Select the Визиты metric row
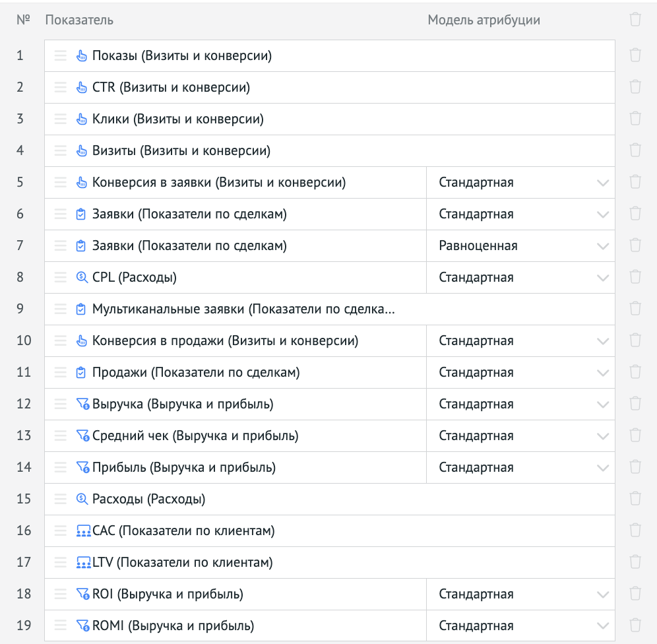657x644 pixels. point(181,150)
